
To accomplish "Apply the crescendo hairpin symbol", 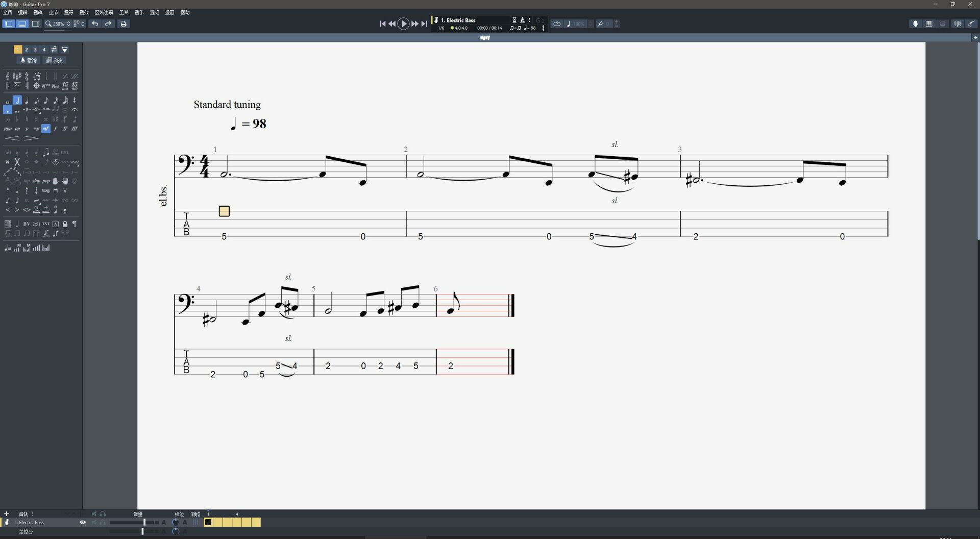I will pos(12,138).
